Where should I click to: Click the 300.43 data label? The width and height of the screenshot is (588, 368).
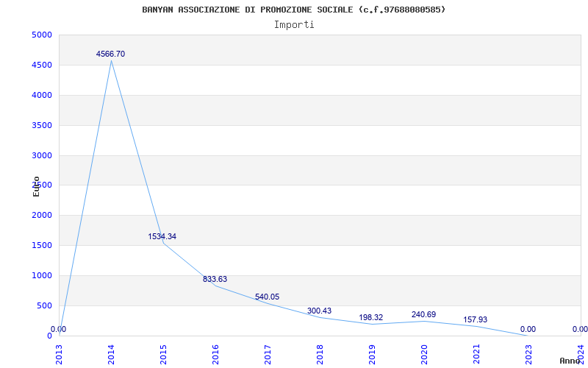coord(319,311)
